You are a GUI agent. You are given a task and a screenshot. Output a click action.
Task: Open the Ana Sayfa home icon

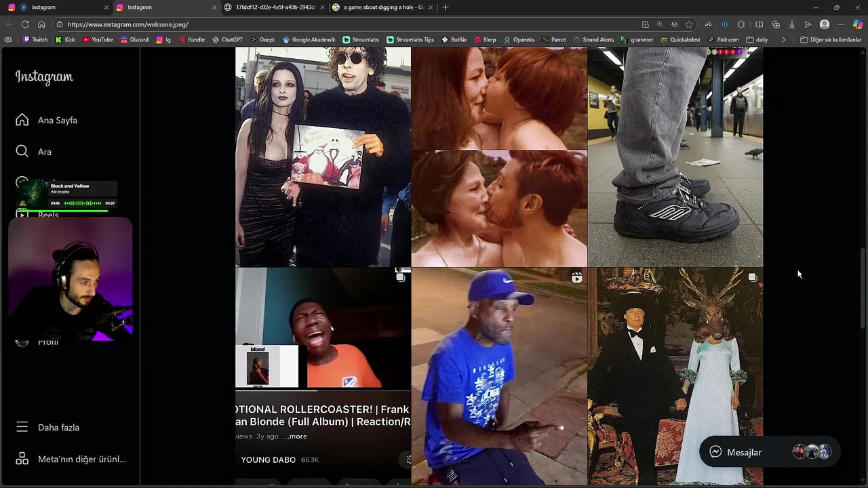pyautogui.click(x=22, y=120)
